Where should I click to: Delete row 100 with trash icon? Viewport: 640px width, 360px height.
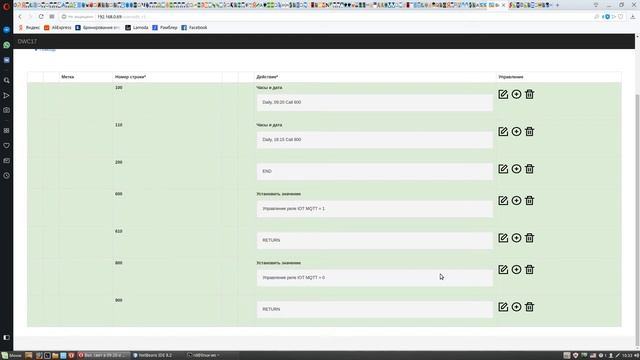pos(529,94)
